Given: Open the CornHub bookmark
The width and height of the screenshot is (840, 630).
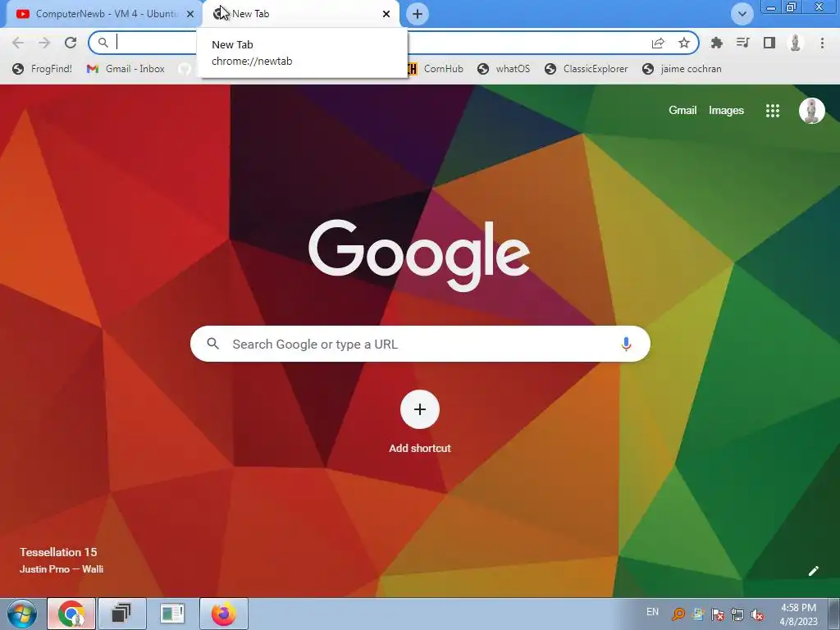Looking at the screenshot, I should click(435, 69).
